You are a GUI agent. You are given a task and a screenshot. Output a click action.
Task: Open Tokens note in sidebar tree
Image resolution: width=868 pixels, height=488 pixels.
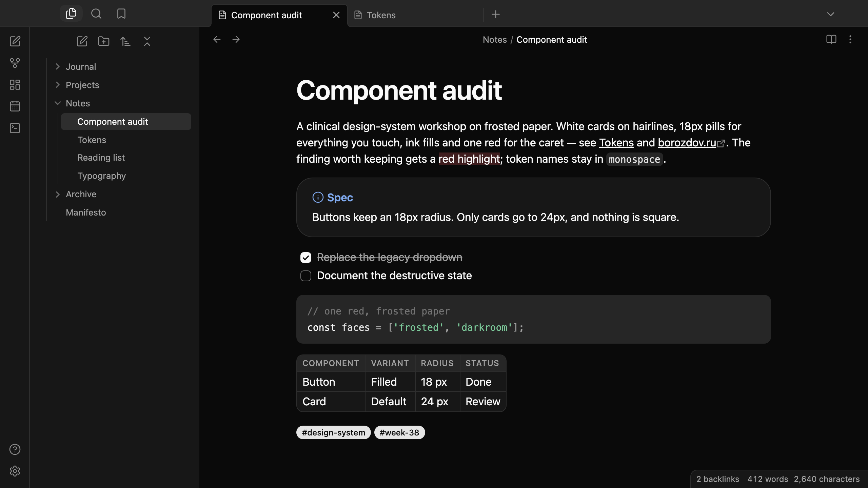(x=126, y=140)
